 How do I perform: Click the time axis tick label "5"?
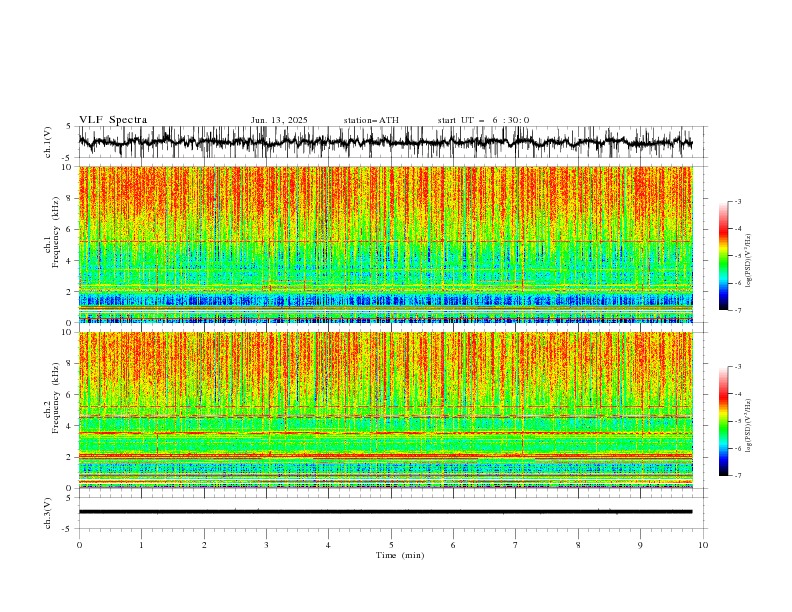391,545
